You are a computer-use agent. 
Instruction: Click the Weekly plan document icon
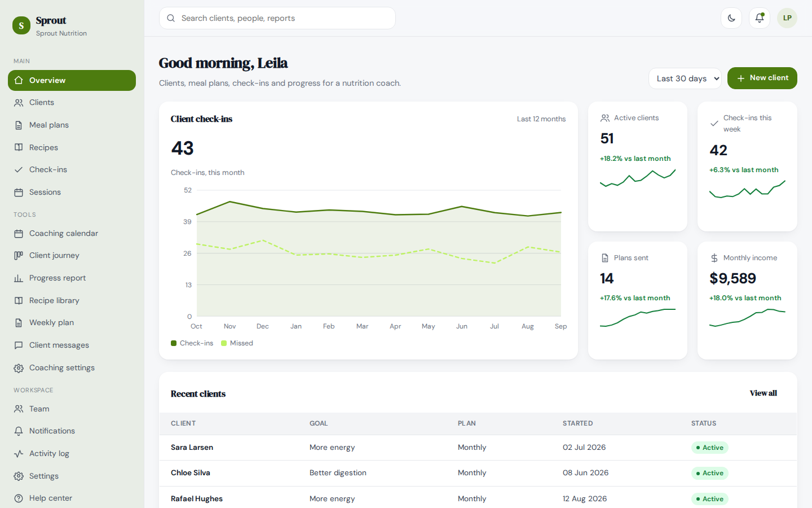pyautogui.click(x=19, y=323)
